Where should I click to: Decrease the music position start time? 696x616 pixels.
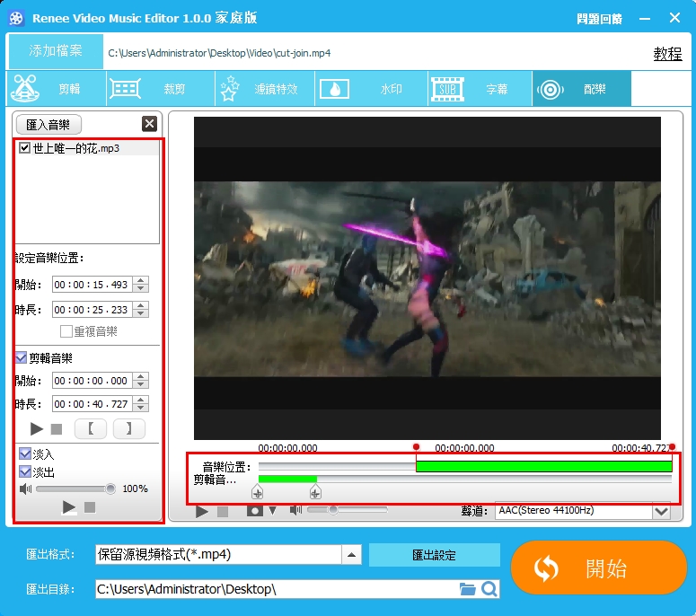pos(141,288)
